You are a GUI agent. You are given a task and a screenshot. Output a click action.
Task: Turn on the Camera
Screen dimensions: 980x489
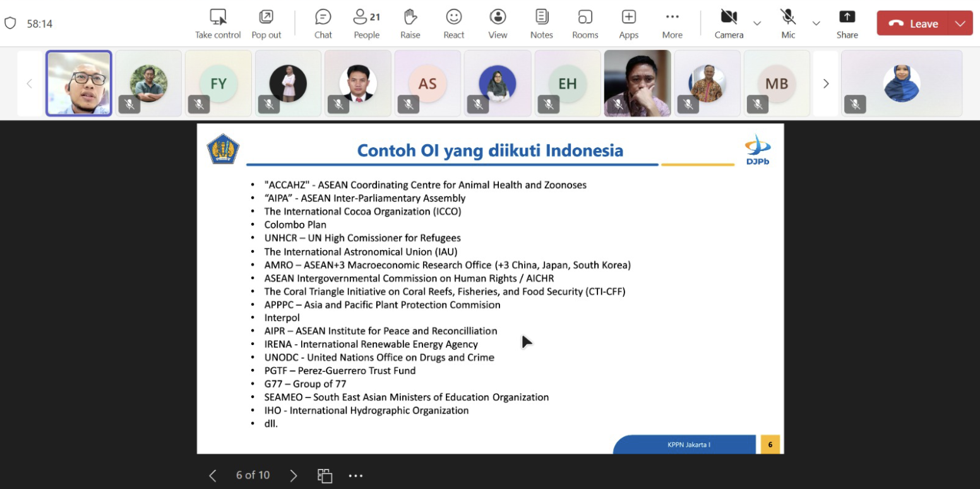pyautogui.click(x=729, y=23)
